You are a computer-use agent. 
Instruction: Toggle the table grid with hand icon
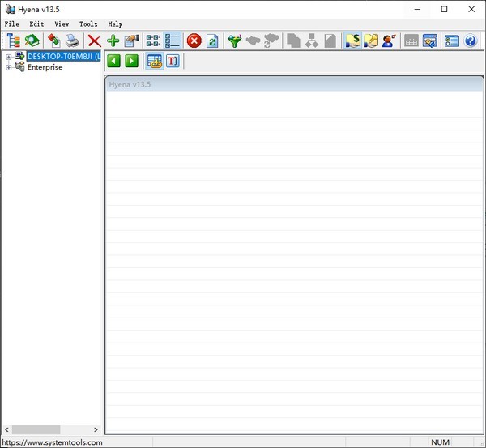155,61
